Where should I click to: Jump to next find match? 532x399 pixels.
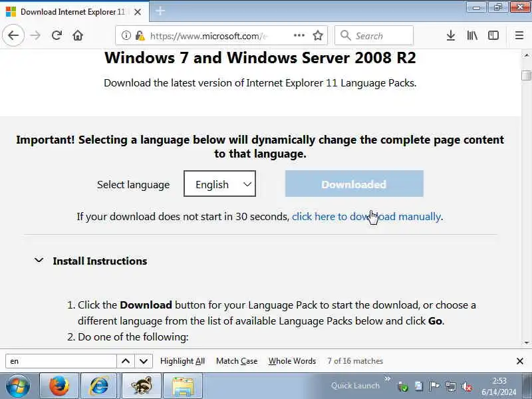click(x=144, y=361)
